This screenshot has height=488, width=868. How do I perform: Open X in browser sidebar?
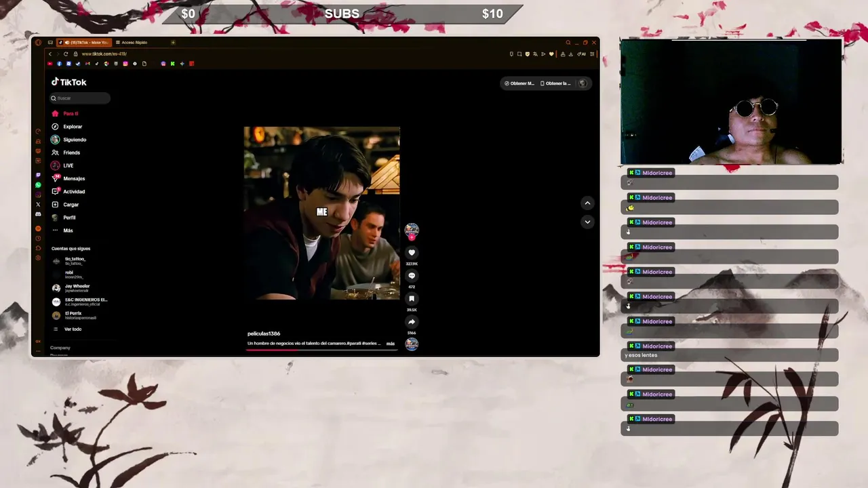click(38, 205)
